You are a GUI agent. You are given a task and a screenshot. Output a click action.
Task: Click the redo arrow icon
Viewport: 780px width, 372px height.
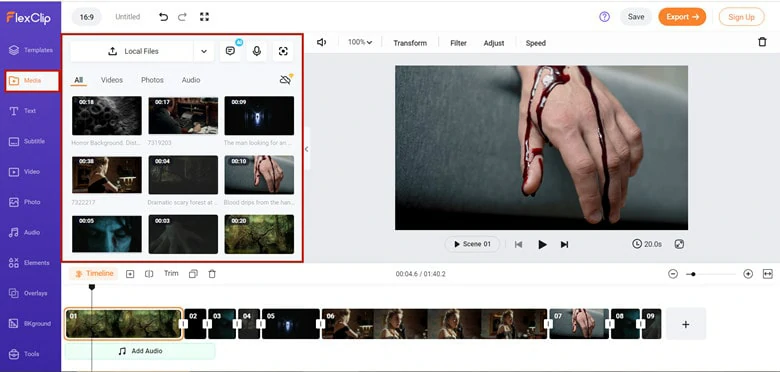pyautogui.click(x=183, y=17)
